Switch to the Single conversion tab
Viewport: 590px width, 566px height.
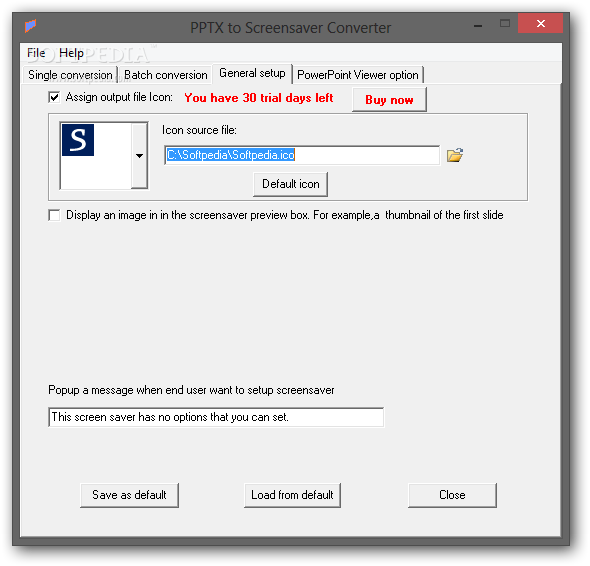tap(70, 75)
